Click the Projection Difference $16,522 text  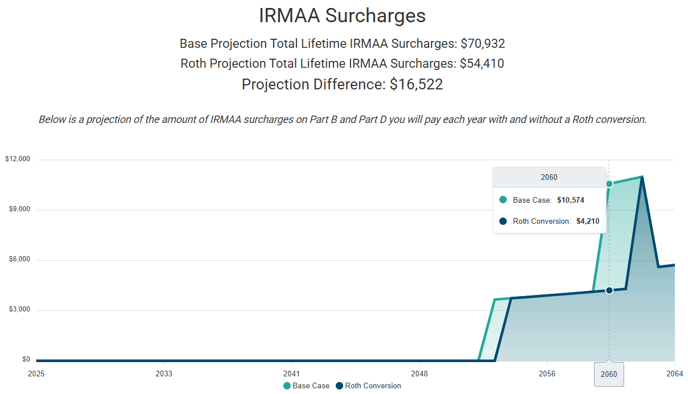tap(342, 84)
